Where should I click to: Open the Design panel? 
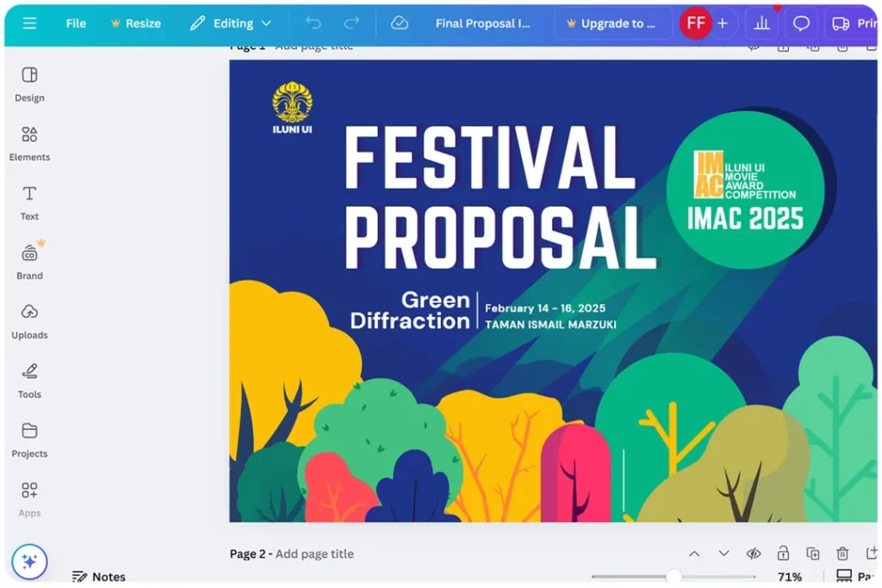[29, 84]
